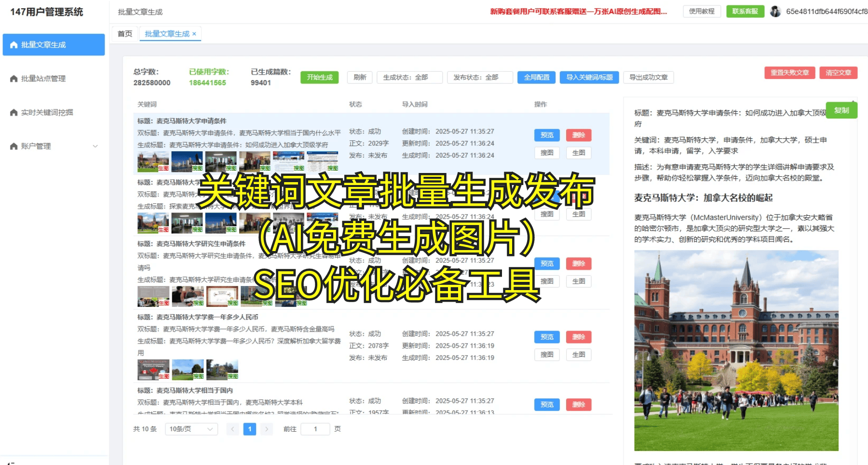Click the green 开始生成 button
Screen dimensions: 868x465
click(319, 77)
